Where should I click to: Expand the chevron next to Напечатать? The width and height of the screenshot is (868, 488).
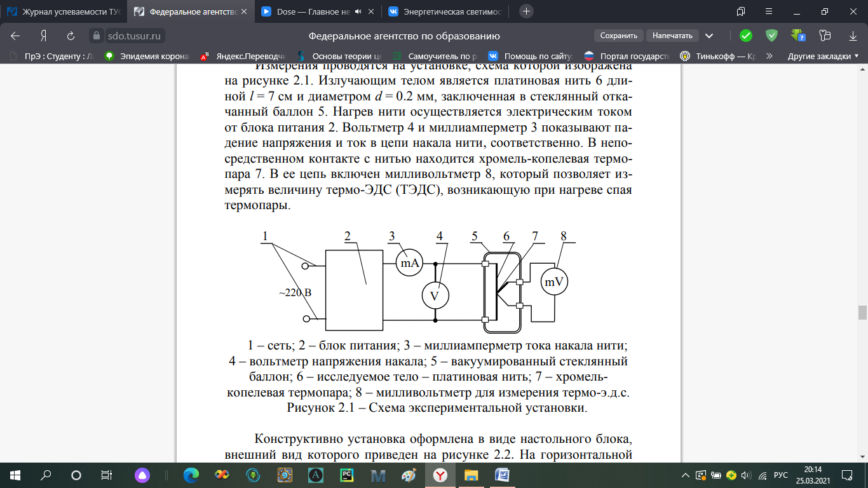pyautogui.click(x=709, y=36)
